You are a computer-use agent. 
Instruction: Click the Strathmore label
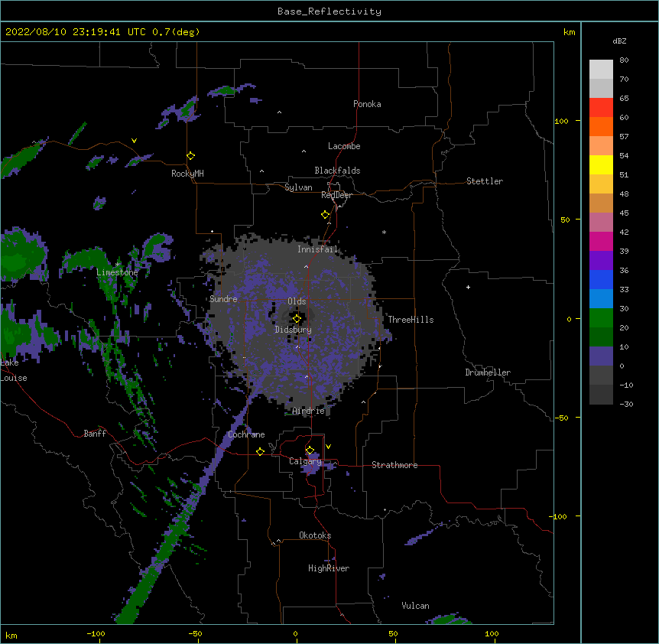[x=394, y=465]
